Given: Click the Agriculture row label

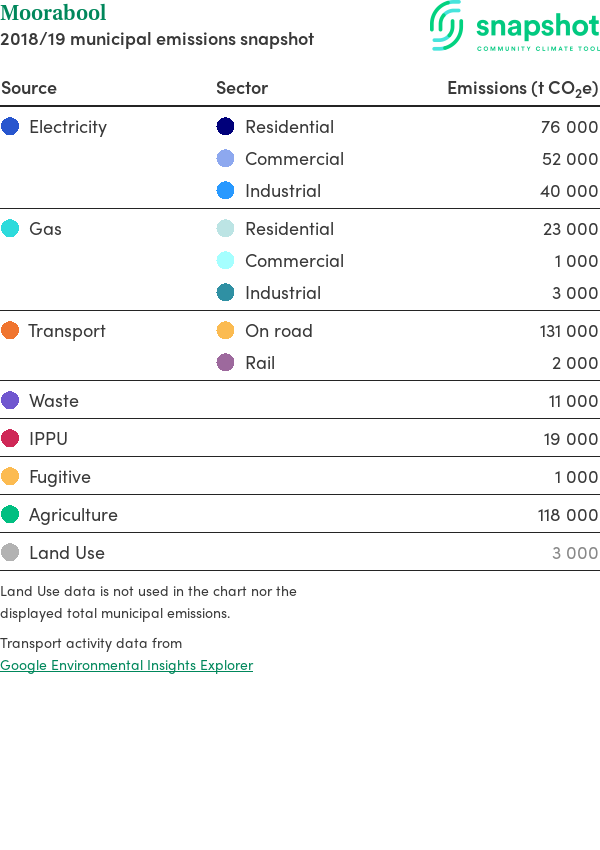Looking at the screenshot, I should pyautogui.click(x=73, y=515).
